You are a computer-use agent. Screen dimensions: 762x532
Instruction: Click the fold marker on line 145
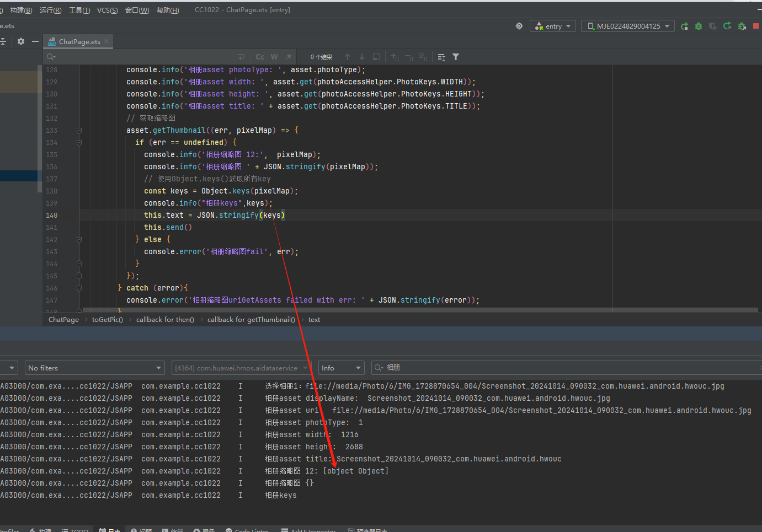coord(79,276)
